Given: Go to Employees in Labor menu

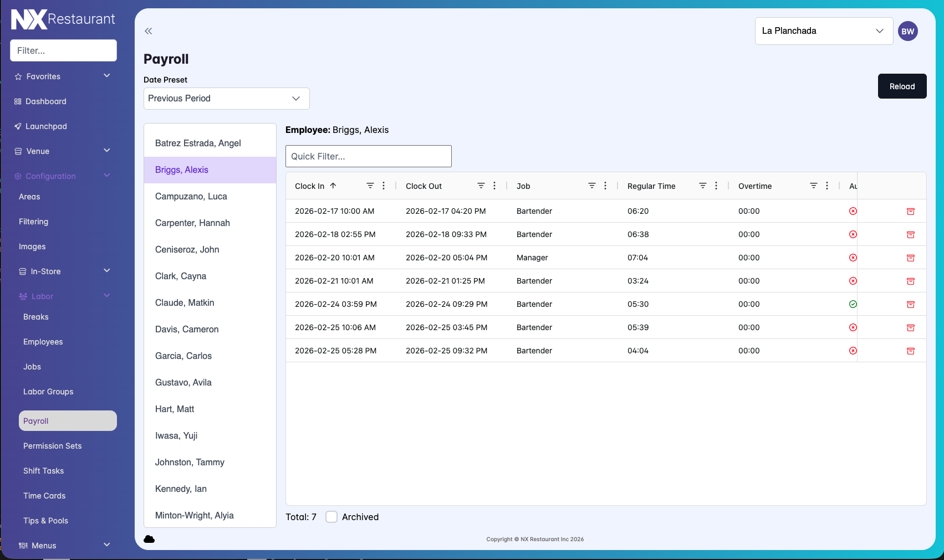Looking at the screenshot, I should 43,342.
